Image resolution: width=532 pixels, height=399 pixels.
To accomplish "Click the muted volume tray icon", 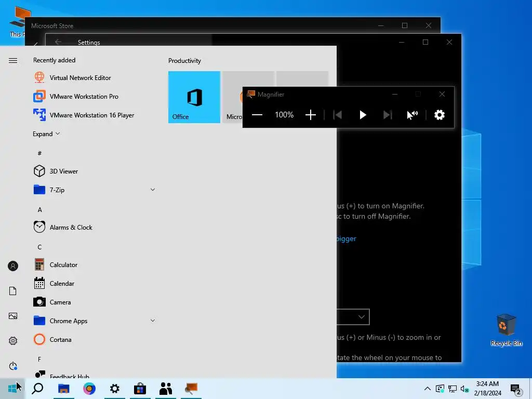I will tap(465, 389).
